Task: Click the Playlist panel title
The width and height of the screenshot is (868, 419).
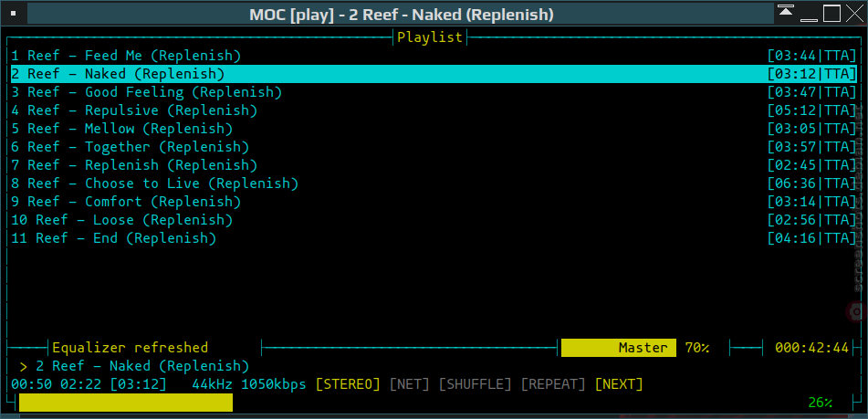Action: coord(430,37)
